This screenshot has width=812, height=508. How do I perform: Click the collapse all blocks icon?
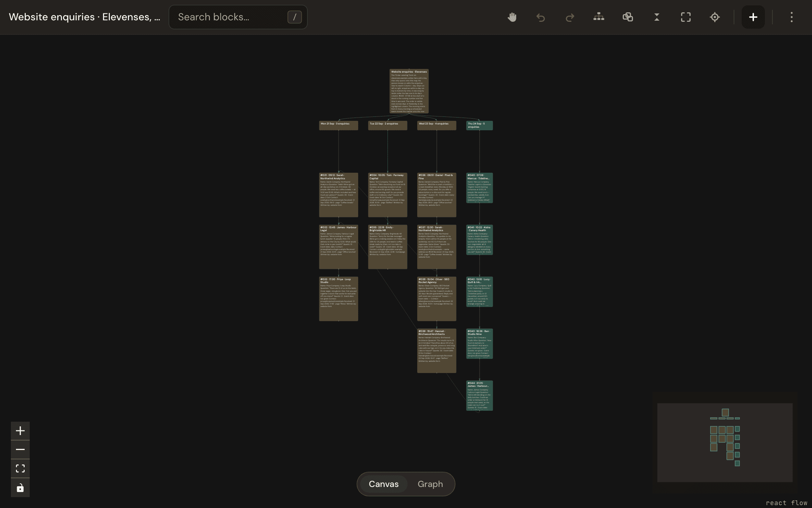coord(657,17)
